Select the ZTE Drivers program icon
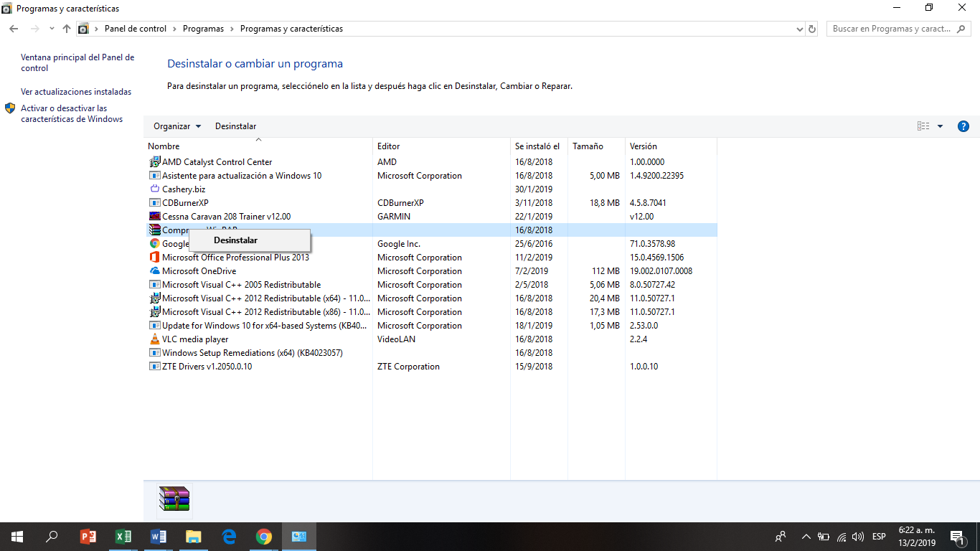The width and height of the screenshot is (980, 551). pos(154,367)
